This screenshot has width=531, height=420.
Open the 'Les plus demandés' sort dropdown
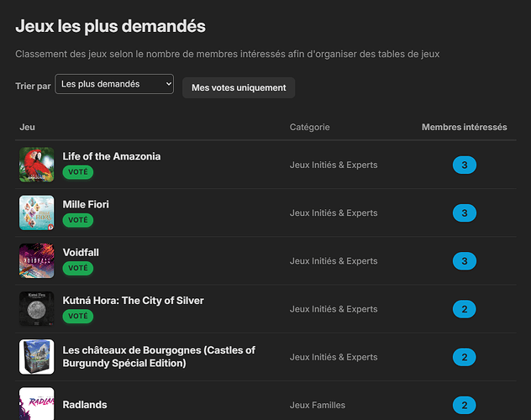click(x=114, y=84)
